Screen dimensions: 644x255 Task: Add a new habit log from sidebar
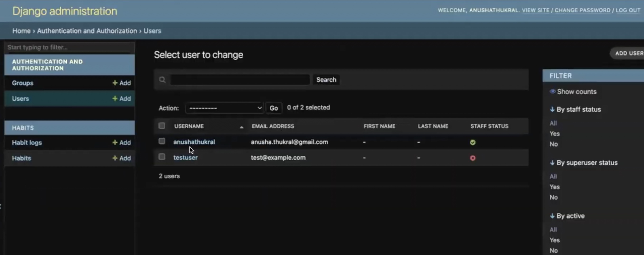[x=121, y=143]
